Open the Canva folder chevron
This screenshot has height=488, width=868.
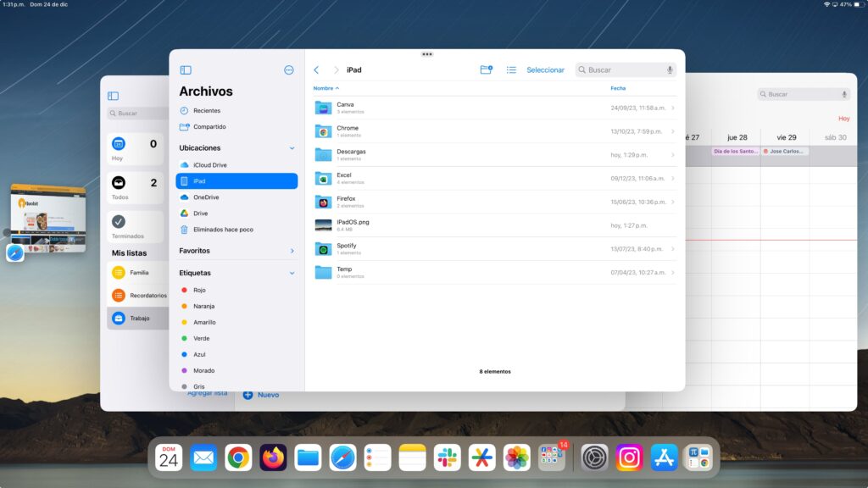click(673, 108)
